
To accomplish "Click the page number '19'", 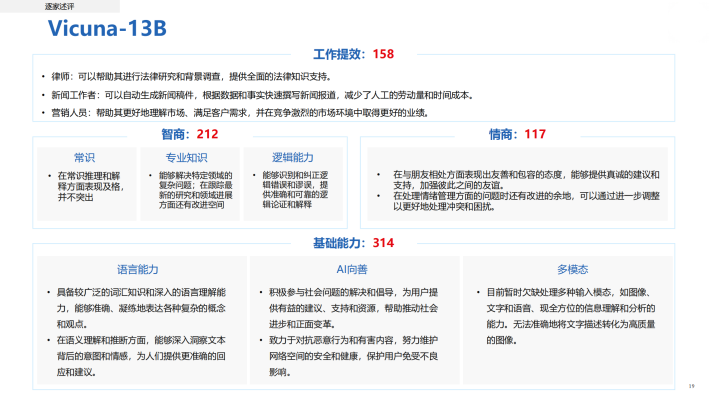I will pyautogui.click(x=691, y=386).
